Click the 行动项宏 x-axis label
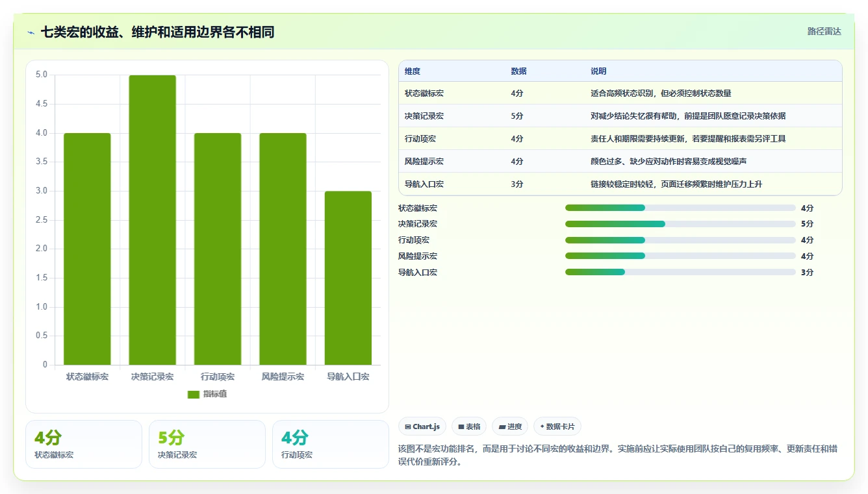The width and height of the screenshot is (868, 494). point(218,377)
